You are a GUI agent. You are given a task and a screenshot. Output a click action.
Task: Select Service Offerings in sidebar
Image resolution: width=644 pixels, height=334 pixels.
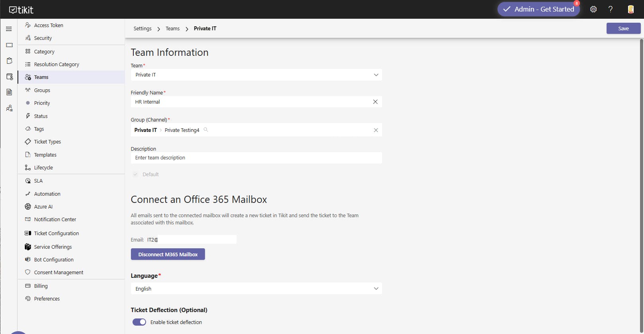click(53, 247)
